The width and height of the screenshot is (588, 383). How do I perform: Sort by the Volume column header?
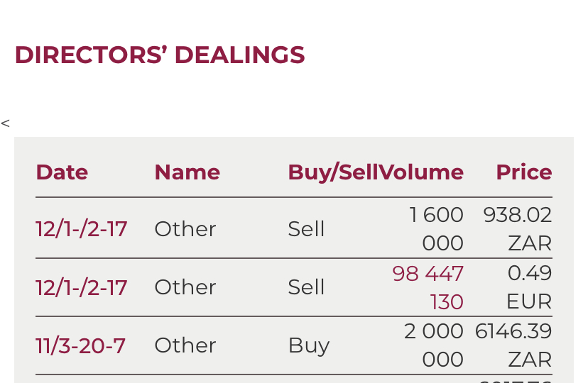coord(422,172)
